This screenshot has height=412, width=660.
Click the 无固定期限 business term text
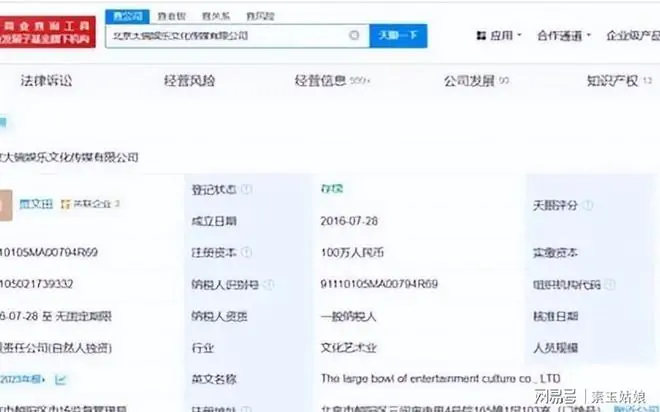click(83, 316)
